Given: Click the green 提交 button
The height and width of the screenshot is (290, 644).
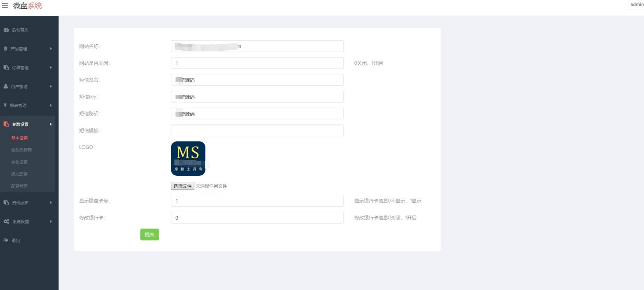Looking at the screenshot, I should click(x=149, y=234).
